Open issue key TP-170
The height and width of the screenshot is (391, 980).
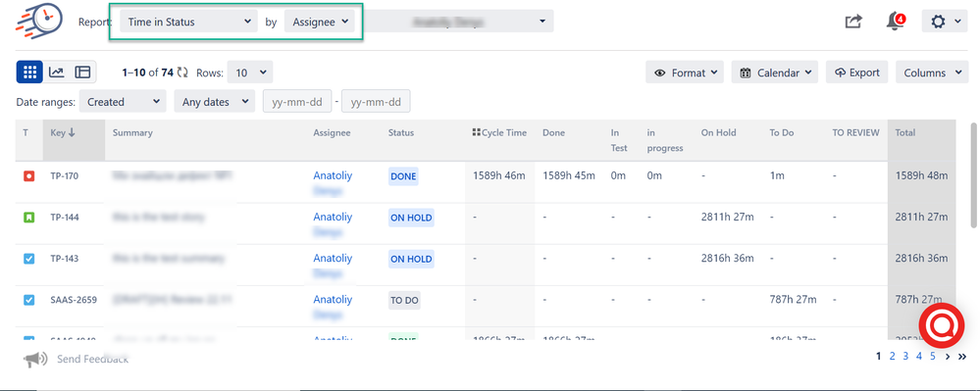click(65, 176)
